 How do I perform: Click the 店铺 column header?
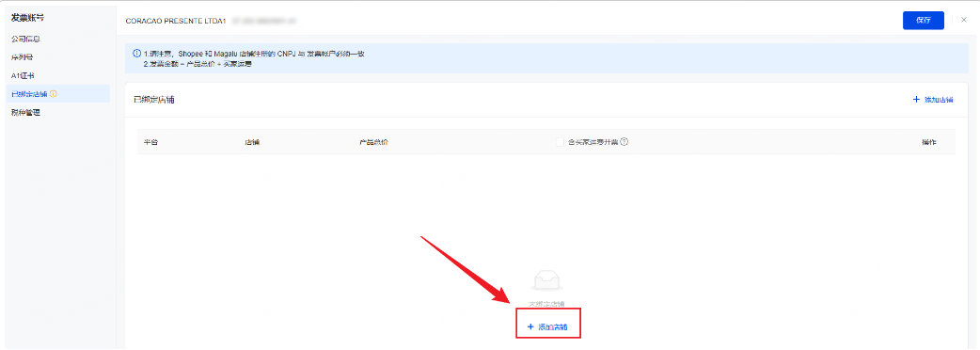252,142
